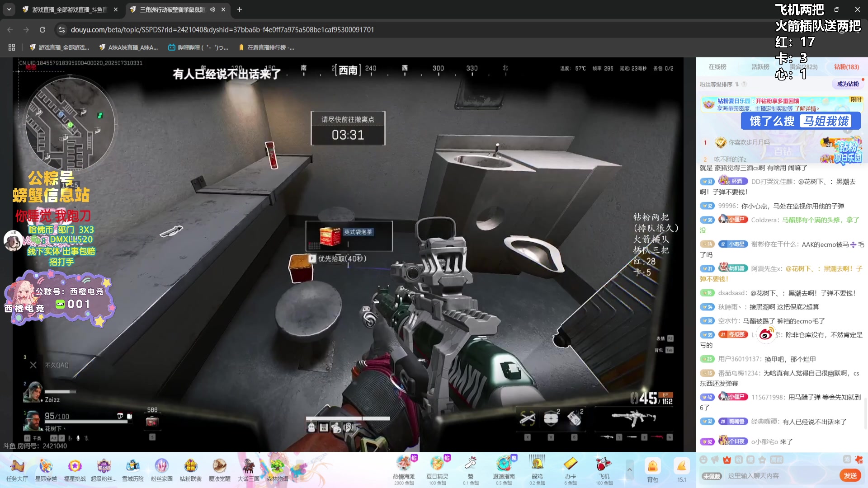
Task: Toggle the 滤 chat filter icon
Action: [x=847, y=460]
